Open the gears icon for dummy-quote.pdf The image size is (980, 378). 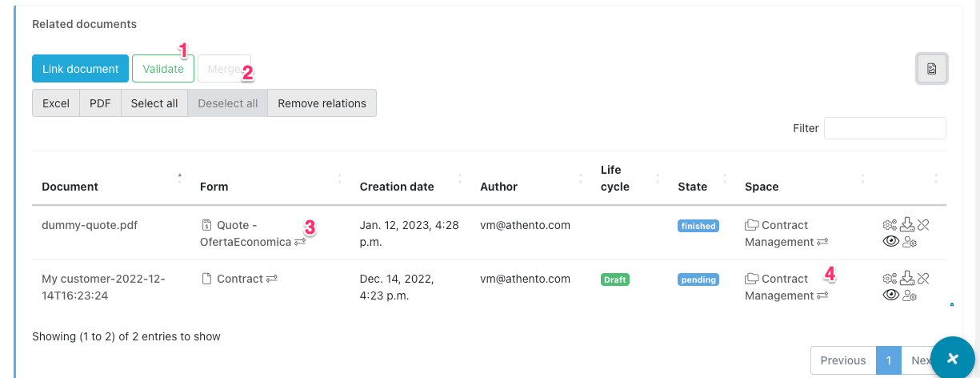tap(890, 225)
